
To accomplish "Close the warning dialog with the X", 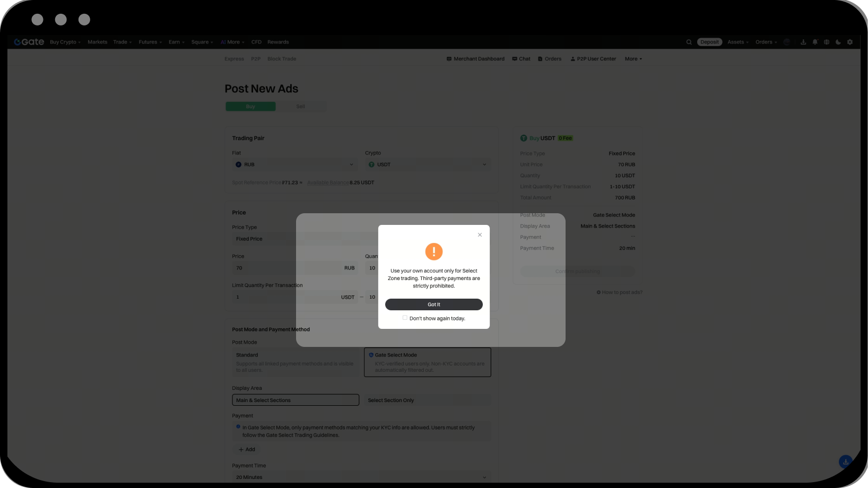I will coord(480,235).
